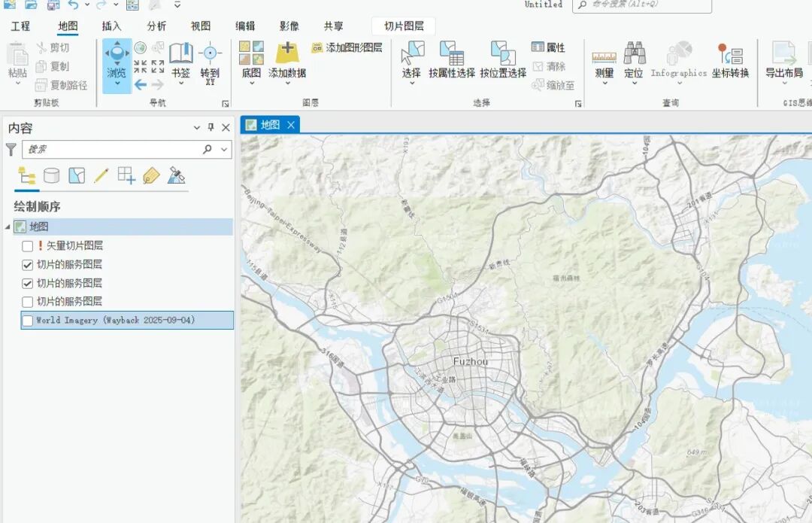
Task: Open the 内容 panel options chevron
Action: tap(197, 127)
